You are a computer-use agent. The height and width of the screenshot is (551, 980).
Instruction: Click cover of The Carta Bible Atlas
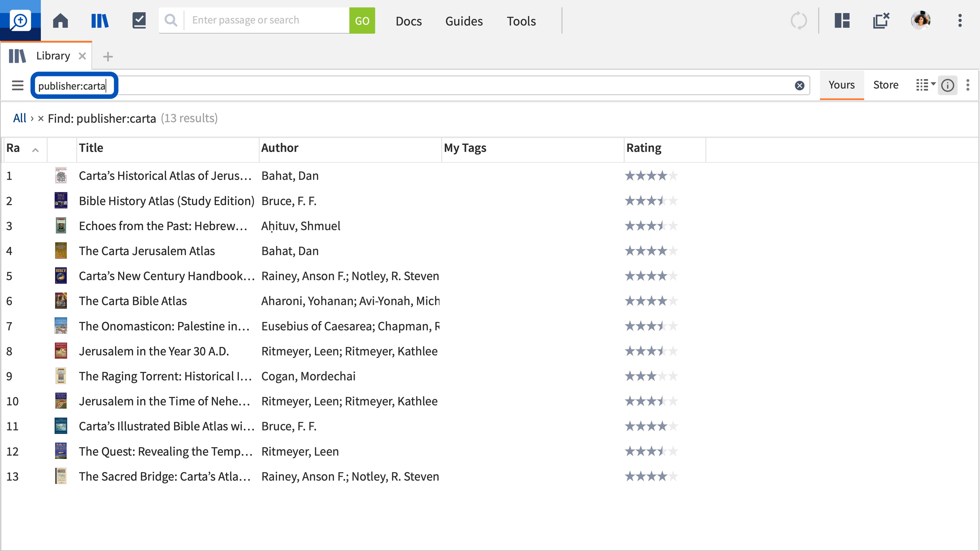61,301
